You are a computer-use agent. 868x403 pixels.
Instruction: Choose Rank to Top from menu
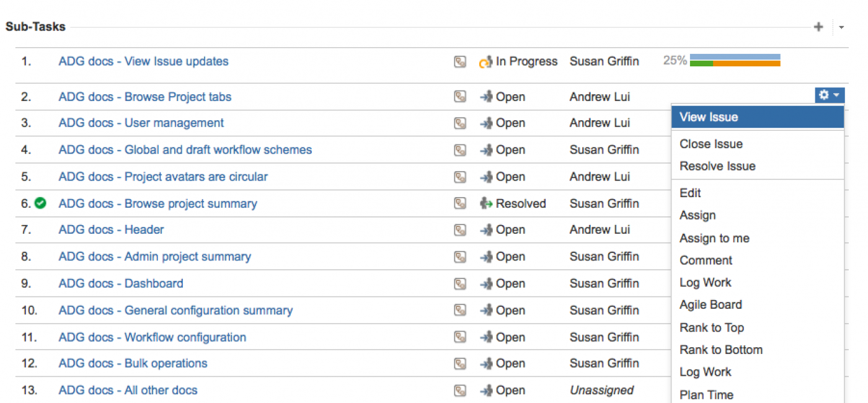[x=712, y=327]
